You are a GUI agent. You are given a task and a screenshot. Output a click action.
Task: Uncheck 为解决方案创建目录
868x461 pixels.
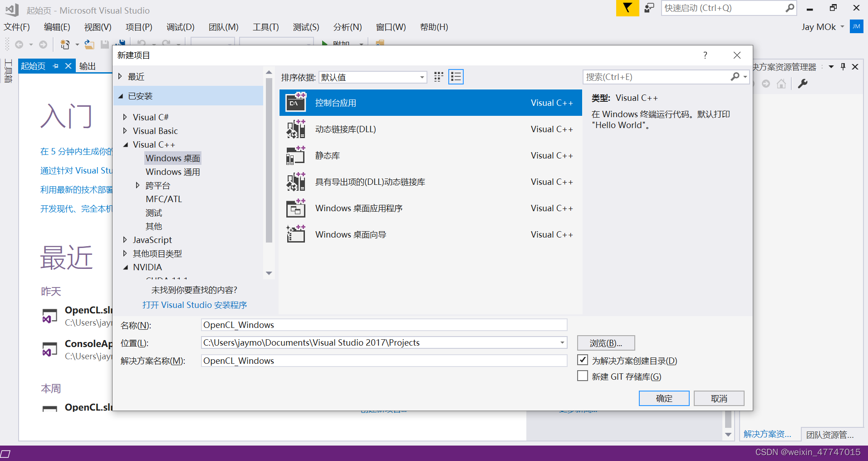point(583,360)
